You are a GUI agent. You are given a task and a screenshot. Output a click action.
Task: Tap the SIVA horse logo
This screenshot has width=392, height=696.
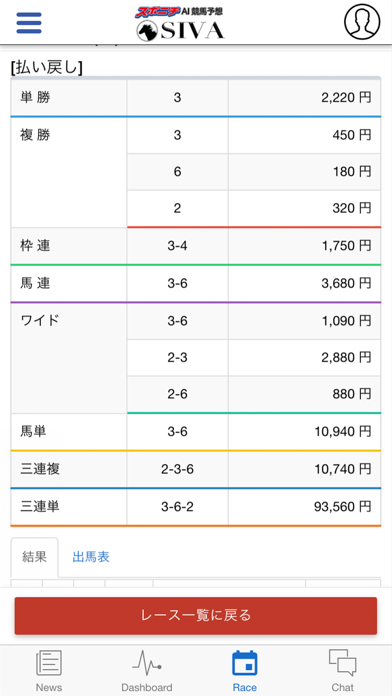pos(180,31)
